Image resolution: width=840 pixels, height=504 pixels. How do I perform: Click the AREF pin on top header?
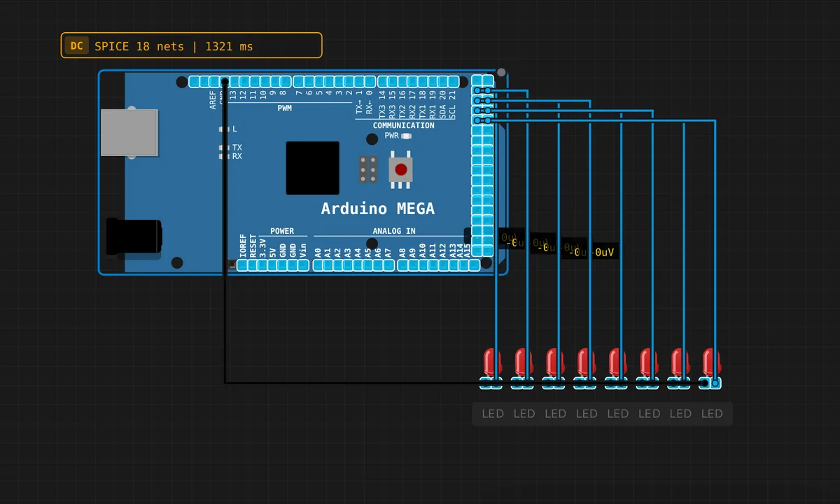214,81
